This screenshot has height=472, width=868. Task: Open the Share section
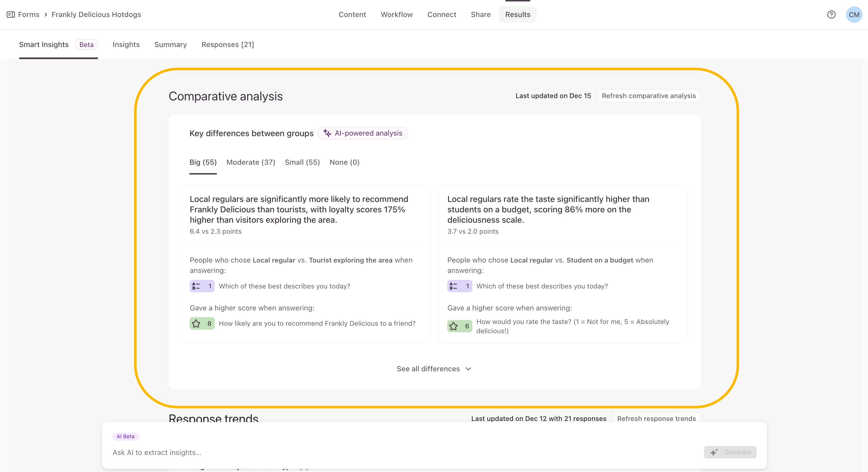coord(480,14)
